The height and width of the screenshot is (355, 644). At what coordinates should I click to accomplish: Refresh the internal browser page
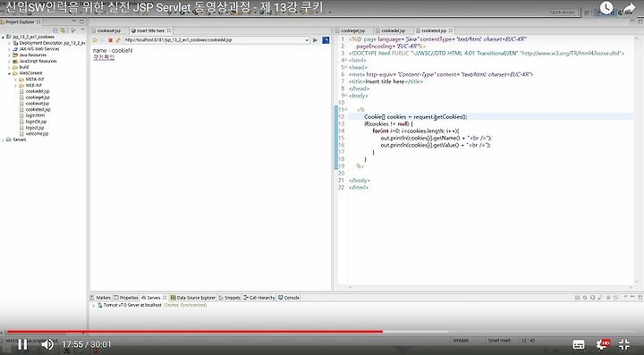[118, 40]
